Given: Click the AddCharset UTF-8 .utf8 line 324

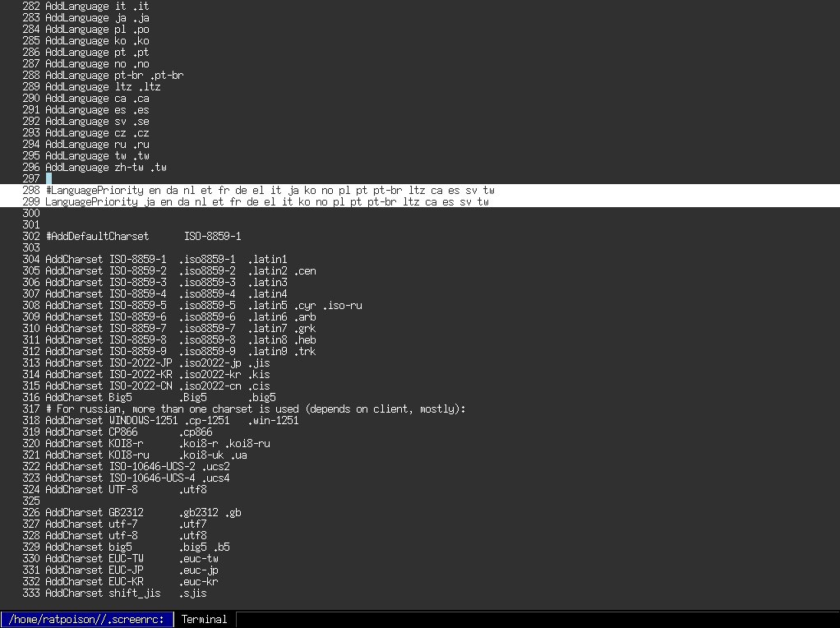Looking at the screenshot, I should pos(126,489).
